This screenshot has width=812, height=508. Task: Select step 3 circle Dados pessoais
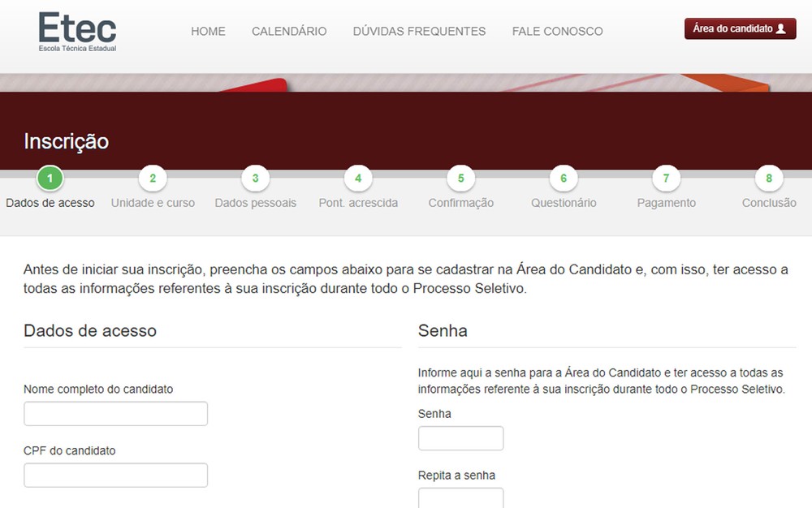(x=255, y=179)
